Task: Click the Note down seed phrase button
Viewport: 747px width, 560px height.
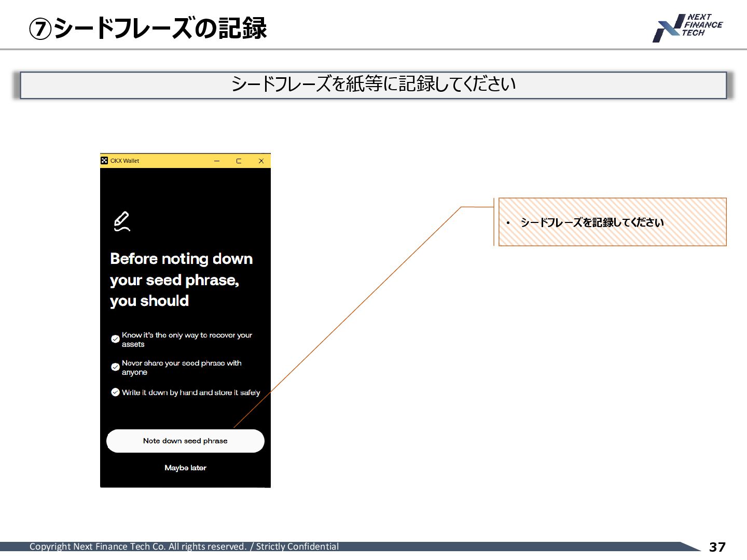Action: click(185, 441)
